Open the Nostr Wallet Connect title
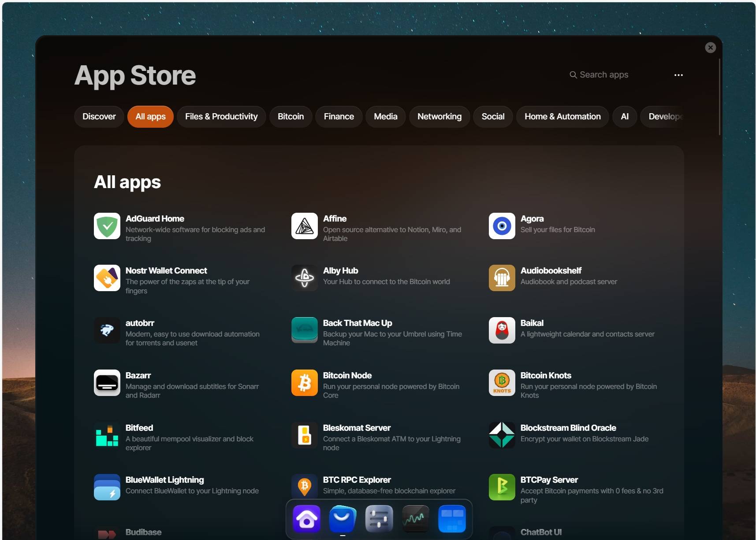This screenshot has height=540, width=756. pyautogui.click(x=166, y=270)
